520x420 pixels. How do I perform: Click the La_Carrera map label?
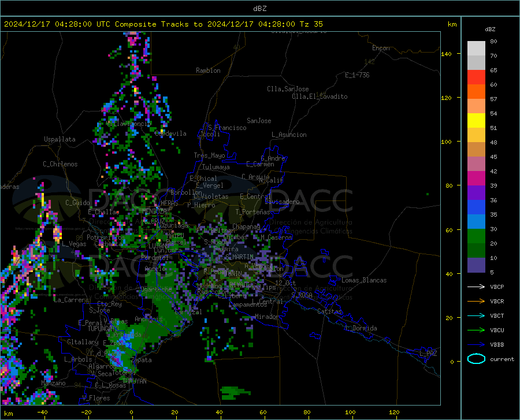(71, 300)
